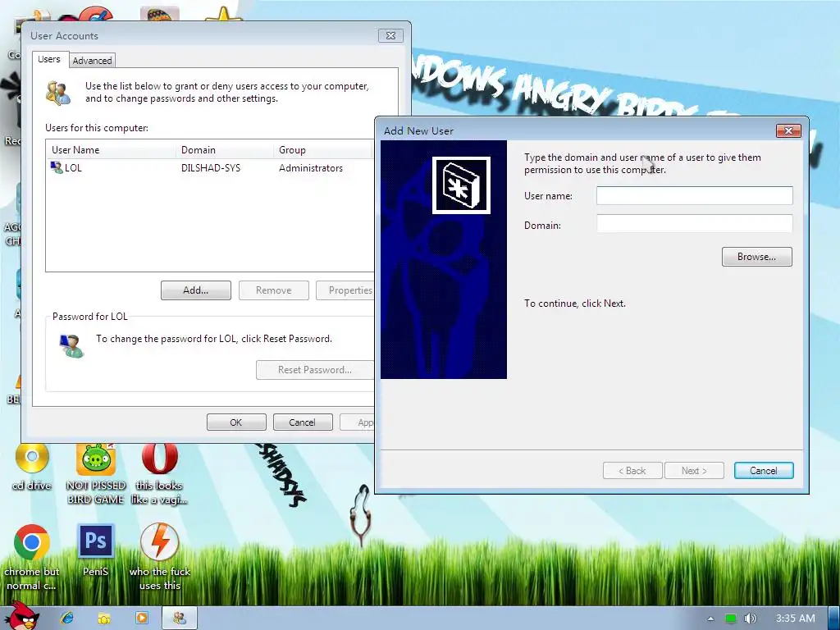
Task: Cancel the User Accounts dialog
Action: click(x=303, y=422)
